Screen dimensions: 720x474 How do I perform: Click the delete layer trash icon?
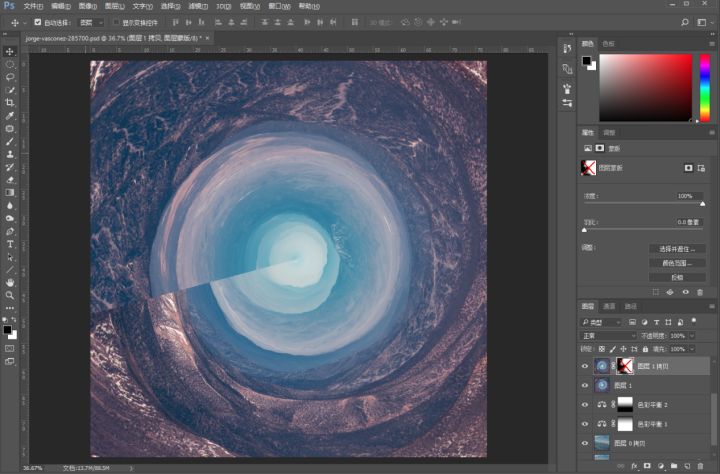pos(699,466)
